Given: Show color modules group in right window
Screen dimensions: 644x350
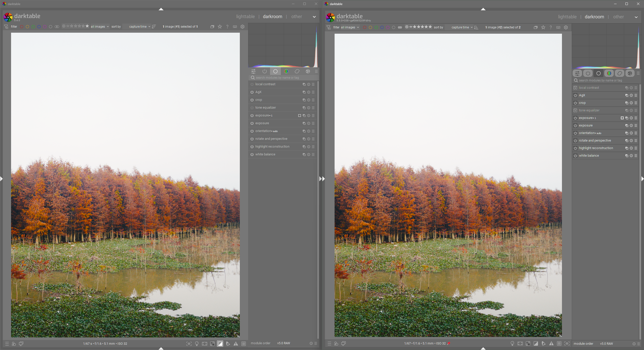Looking at the screenshot, I should click(x=609, y=73).
